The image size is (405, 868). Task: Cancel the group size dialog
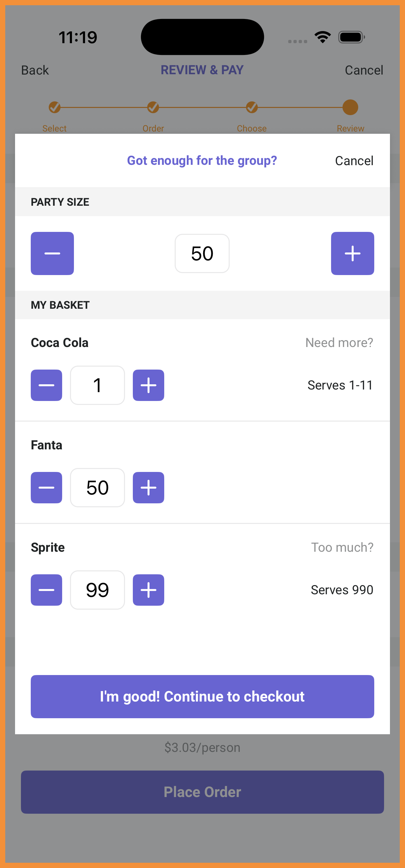tap(354, 161)
